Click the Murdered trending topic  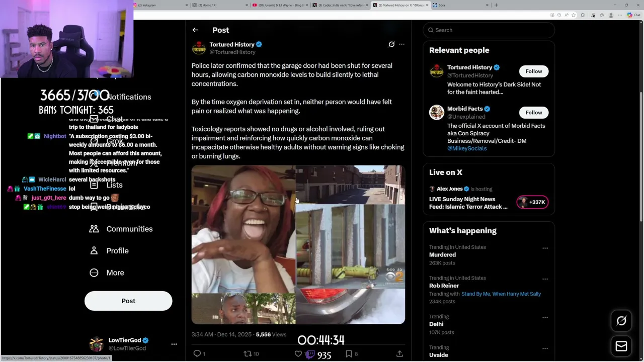[442, 255]
